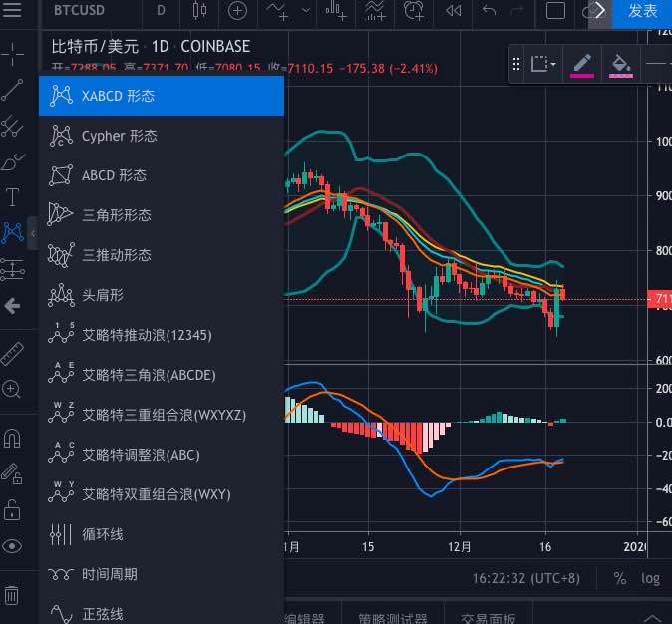
Task: Click the zoom in magnifier tool
Action: pyautogui.click(x=12, y=389)
